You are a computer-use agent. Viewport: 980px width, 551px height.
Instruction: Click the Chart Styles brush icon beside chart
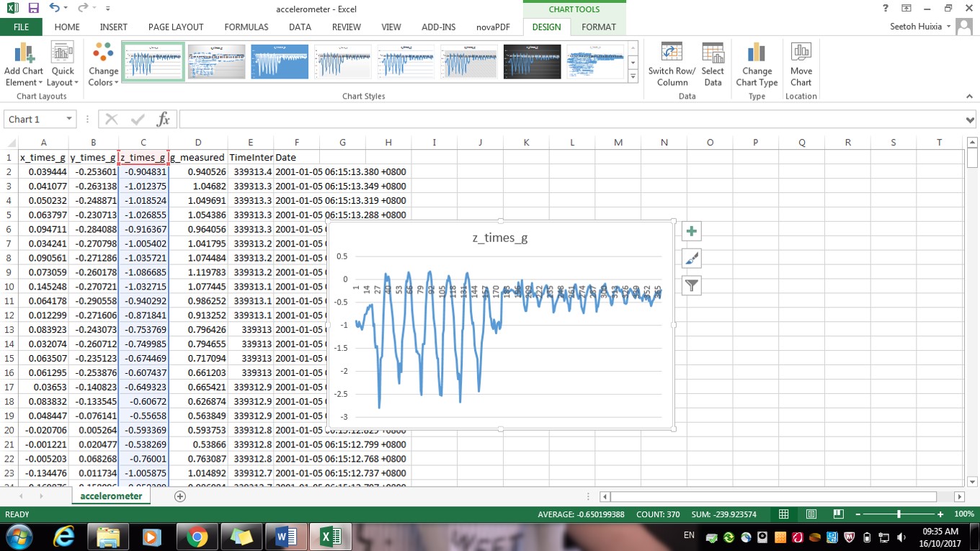click(691, 258)
